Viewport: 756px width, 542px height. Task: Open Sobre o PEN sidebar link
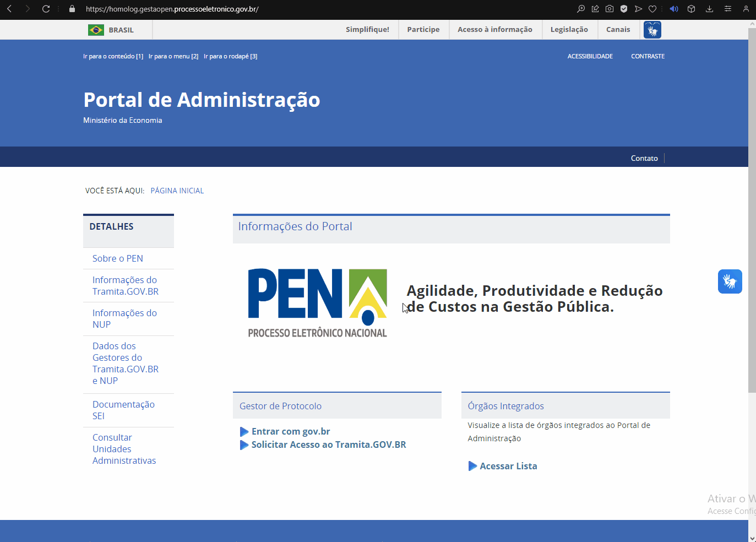118,258
